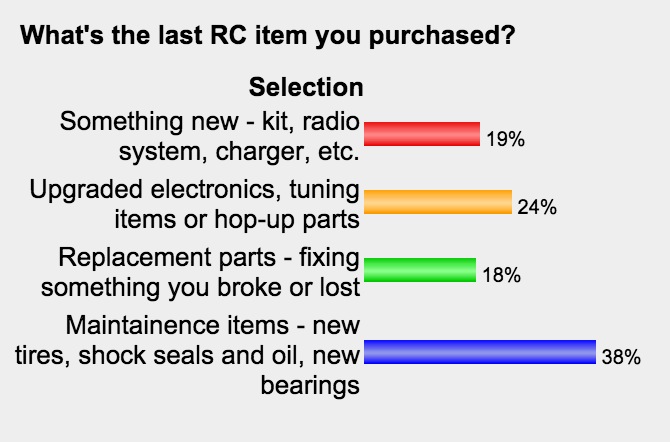
Task: Click the 18% percentage label
Action: coord(502,275)
